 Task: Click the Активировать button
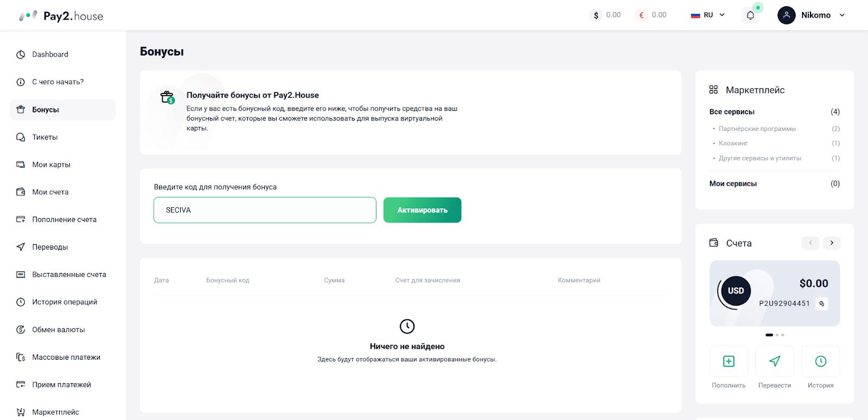pos(422,210)
